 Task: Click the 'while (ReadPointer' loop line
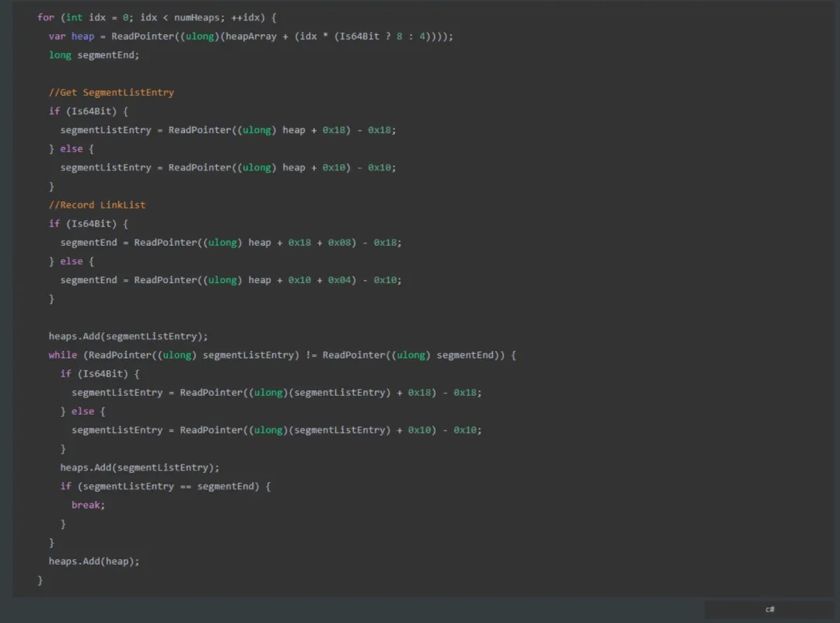pos(282,355)
